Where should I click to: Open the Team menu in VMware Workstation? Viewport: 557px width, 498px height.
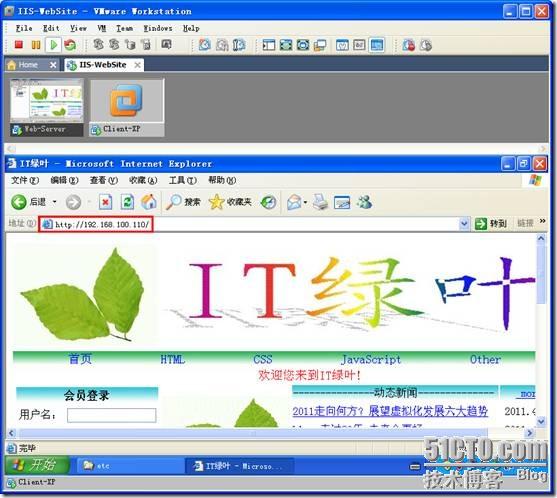click(125, 28)
